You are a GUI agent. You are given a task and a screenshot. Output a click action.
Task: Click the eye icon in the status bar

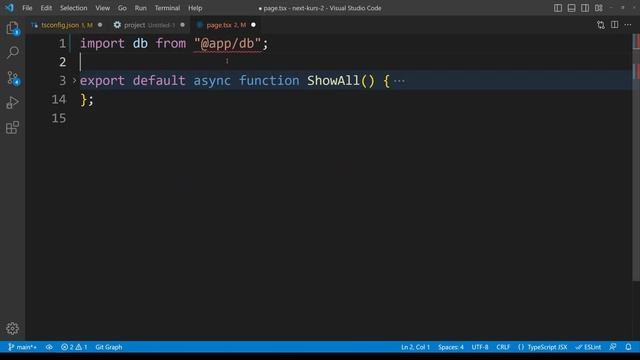[49, 347]
